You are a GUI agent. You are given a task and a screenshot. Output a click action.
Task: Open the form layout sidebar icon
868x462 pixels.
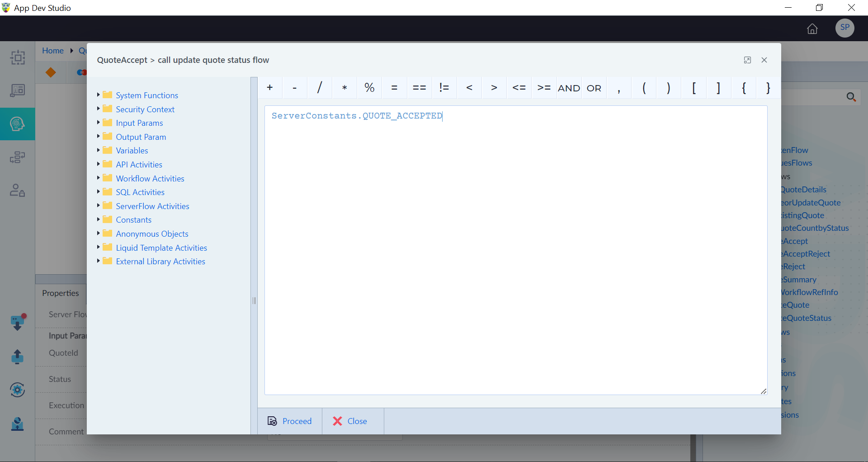18,90
